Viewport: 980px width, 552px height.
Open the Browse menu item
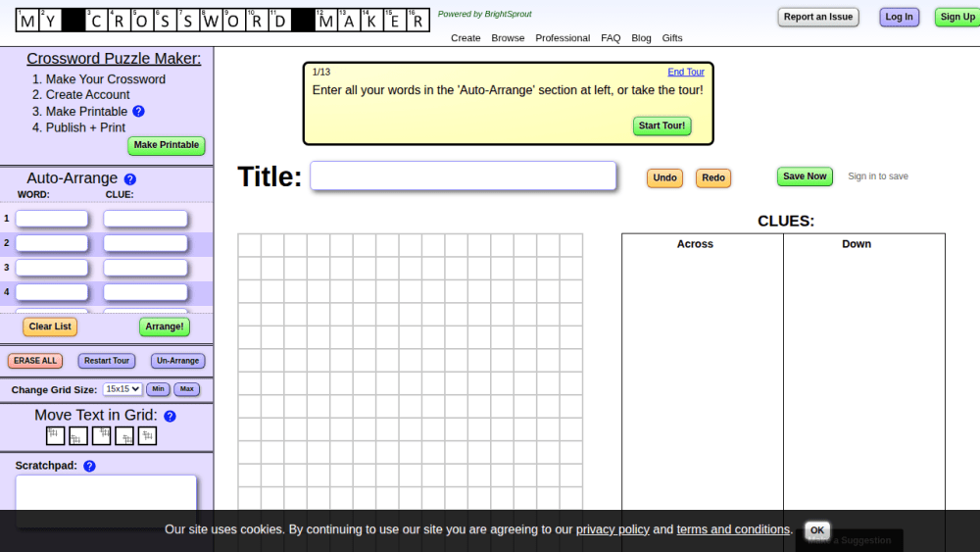(508, 38)
